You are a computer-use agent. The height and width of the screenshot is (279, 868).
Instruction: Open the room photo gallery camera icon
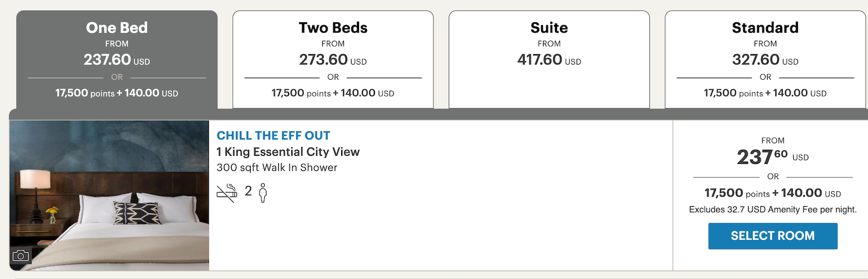(21, 256)
